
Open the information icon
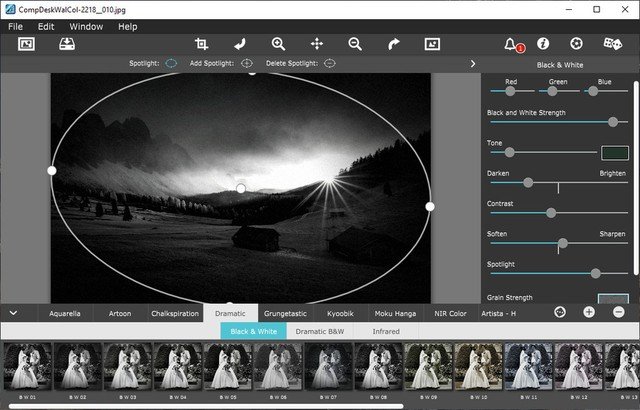click(543, 44)
